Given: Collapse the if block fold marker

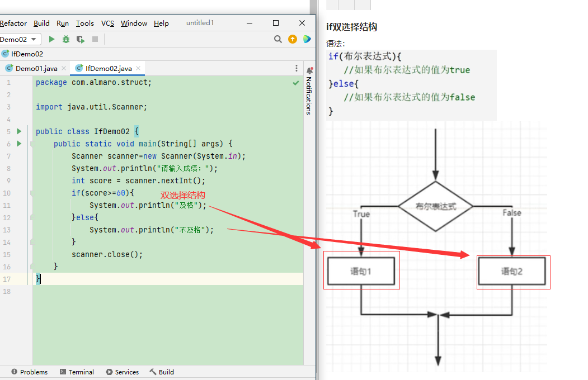Looking at the screenshot, I should pyautogui.click(x=32, y=193).
